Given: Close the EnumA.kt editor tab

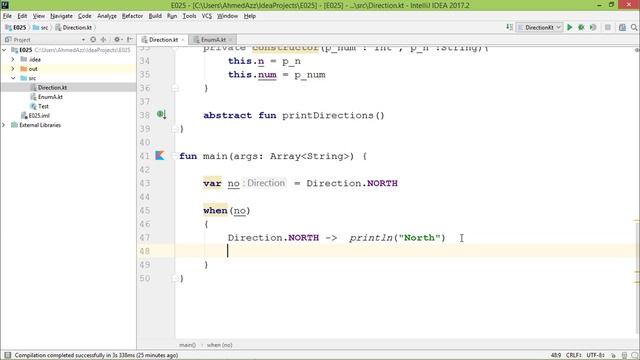Looking at the screenshot, I should click(231, 40).
